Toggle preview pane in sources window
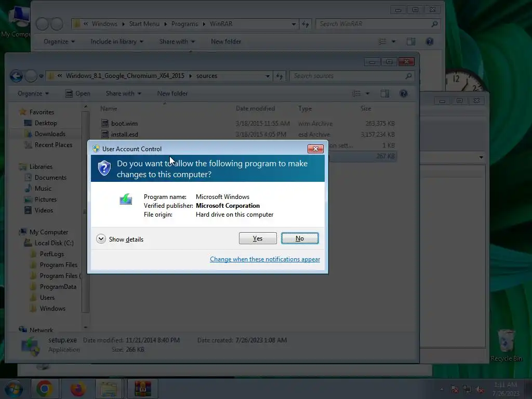 (x=385, y=94)
